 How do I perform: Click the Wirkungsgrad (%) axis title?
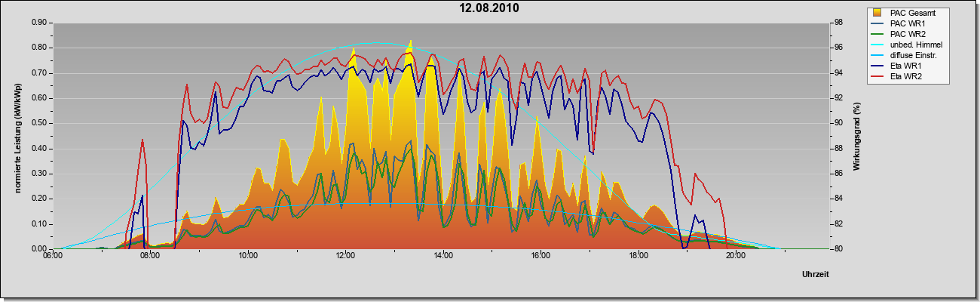857,134
